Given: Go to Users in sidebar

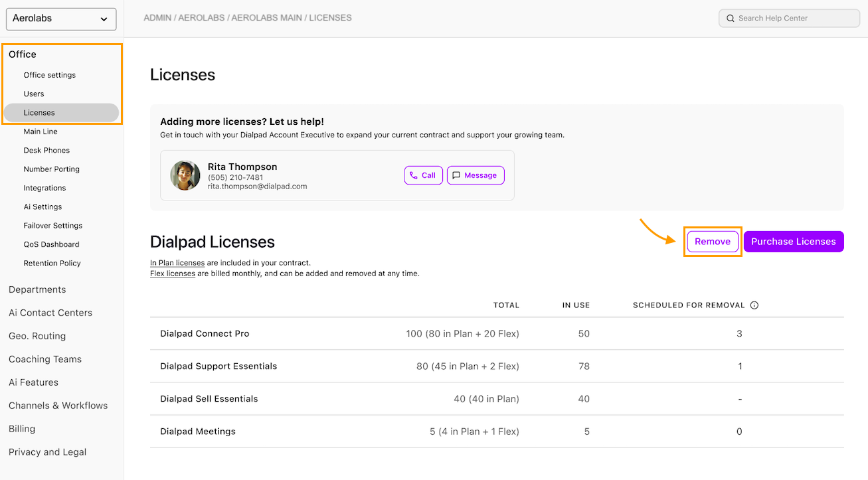Looking at the screenshot, I should 34,94.
